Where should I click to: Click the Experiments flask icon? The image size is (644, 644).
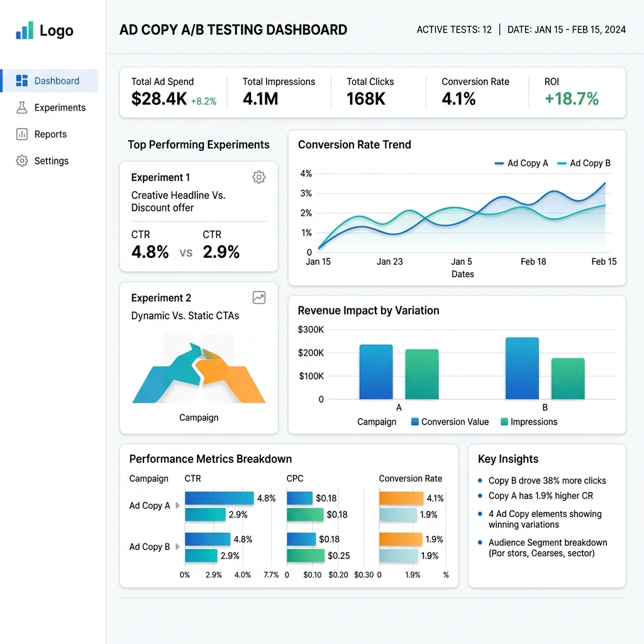point(22,108)
